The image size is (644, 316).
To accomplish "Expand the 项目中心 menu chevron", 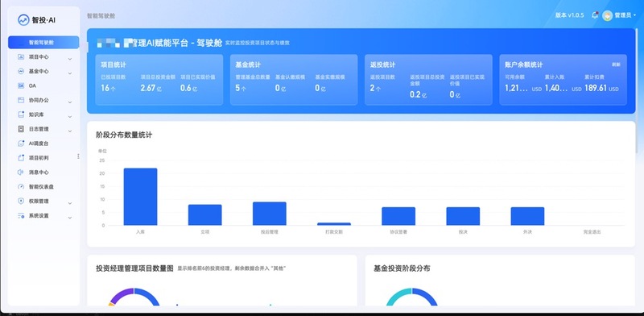I will pyautogui.click(x=70, y=59).
